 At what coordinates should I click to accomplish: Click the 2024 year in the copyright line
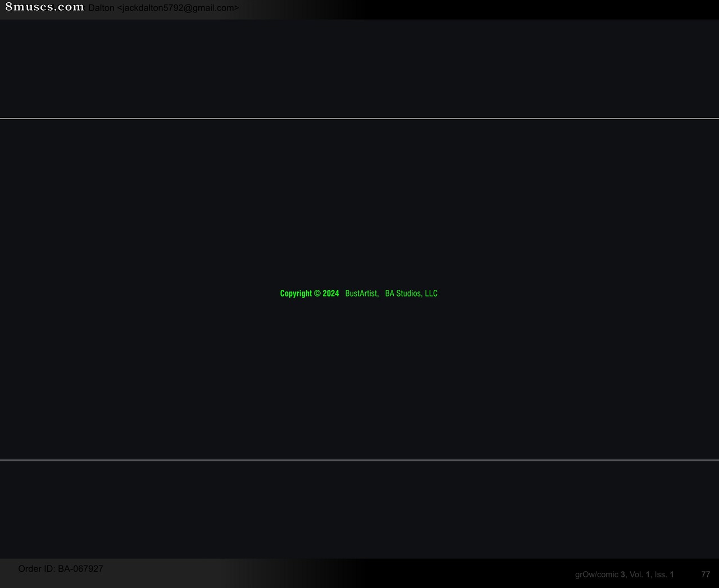pos(331,294)
